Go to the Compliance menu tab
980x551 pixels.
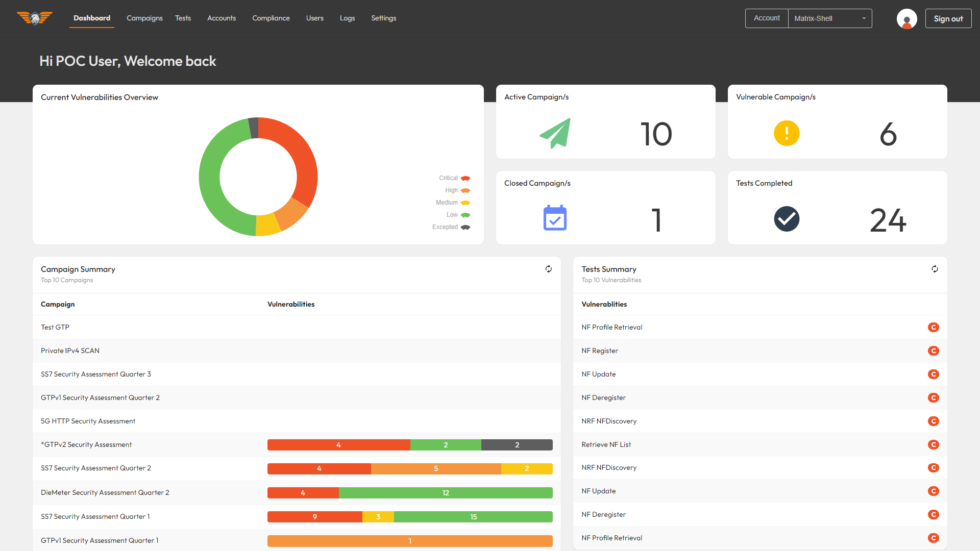(x=271, y=18)
